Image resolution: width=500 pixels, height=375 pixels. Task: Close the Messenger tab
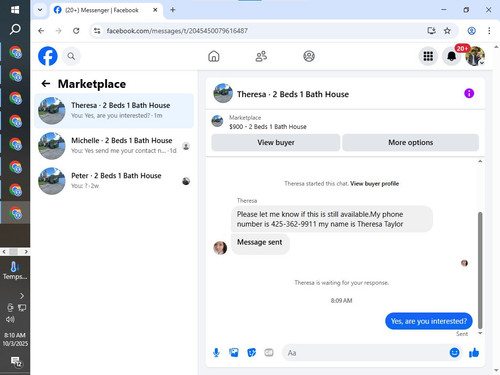(155, 10)
